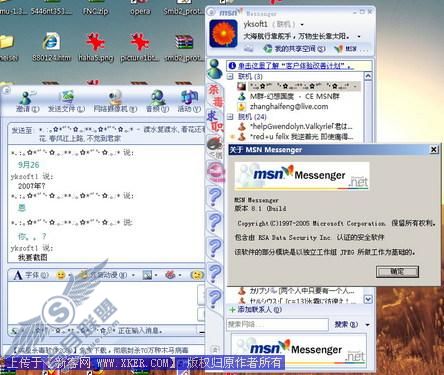Click the customer experience program info link
The width and height of the screenshot is (444, 375).
[x=295, y=66]
